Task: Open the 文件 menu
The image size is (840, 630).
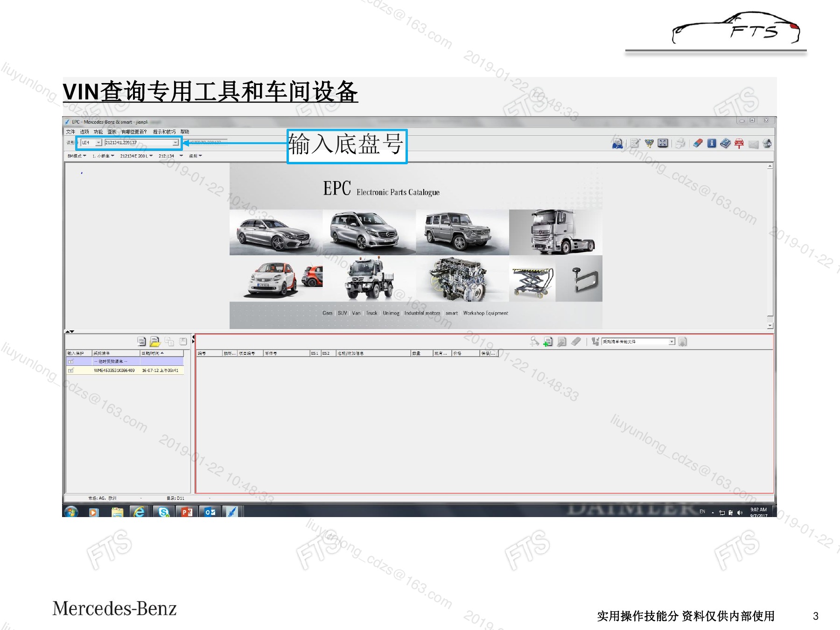Action: (x=70, y=132)
